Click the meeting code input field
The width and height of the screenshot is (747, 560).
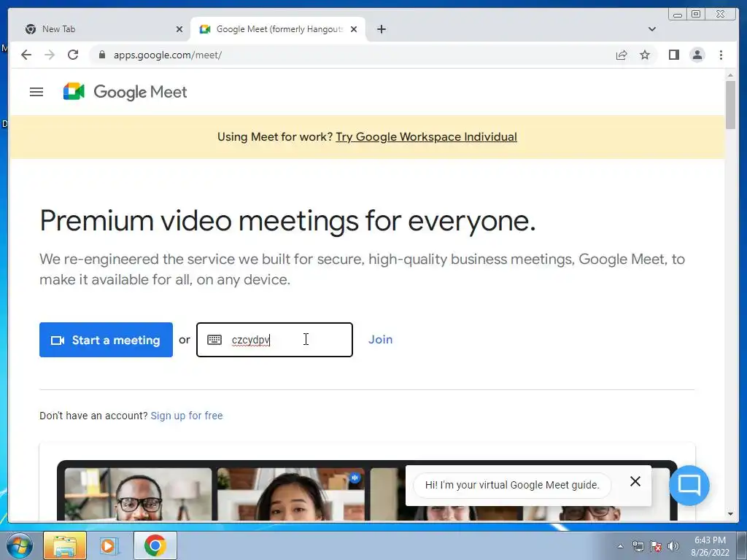pos(274,340)
